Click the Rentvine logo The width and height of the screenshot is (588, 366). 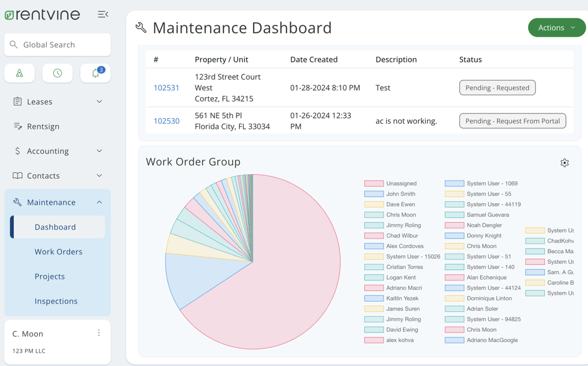(x=41, y=14)
